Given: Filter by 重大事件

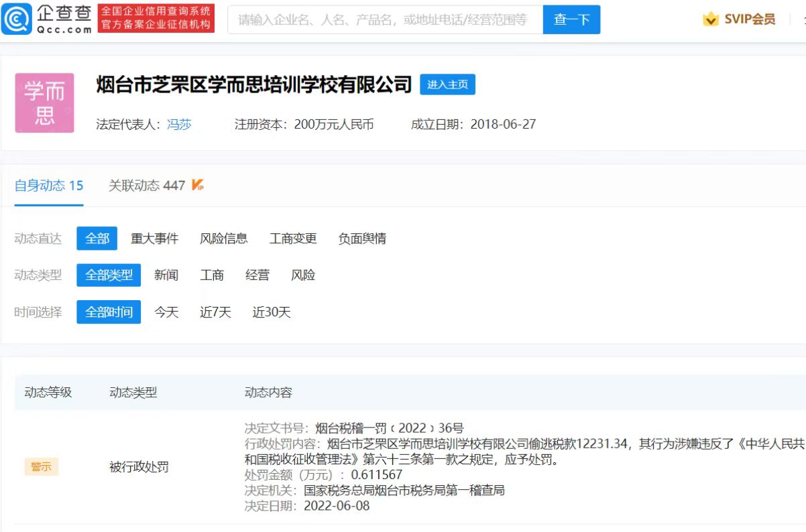Looking at the screenshot, I should [x=155, y=239].
